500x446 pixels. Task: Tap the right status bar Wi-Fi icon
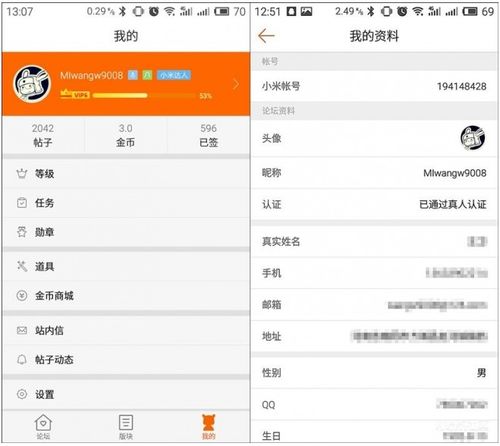418,11
